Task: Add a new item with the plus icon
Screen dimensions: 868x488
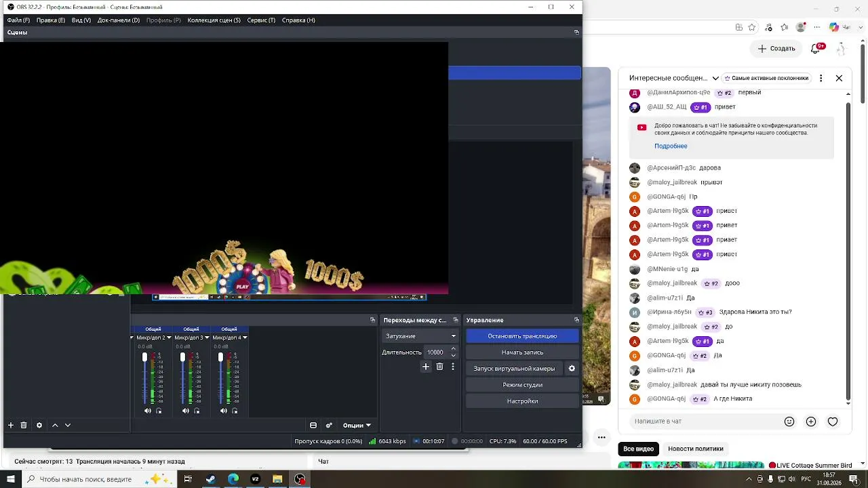Action: click(11, 426)
